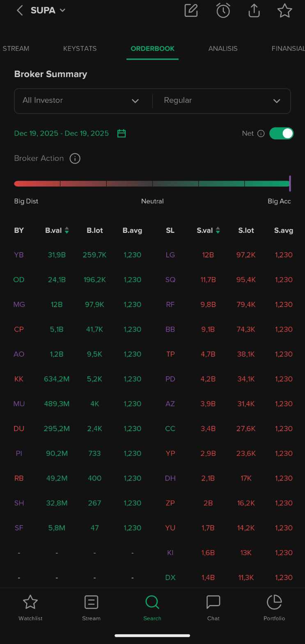Viewport: 305px width, 644px height.
Task: Switch to the ANALISIS tab
Action: [223, 48]
